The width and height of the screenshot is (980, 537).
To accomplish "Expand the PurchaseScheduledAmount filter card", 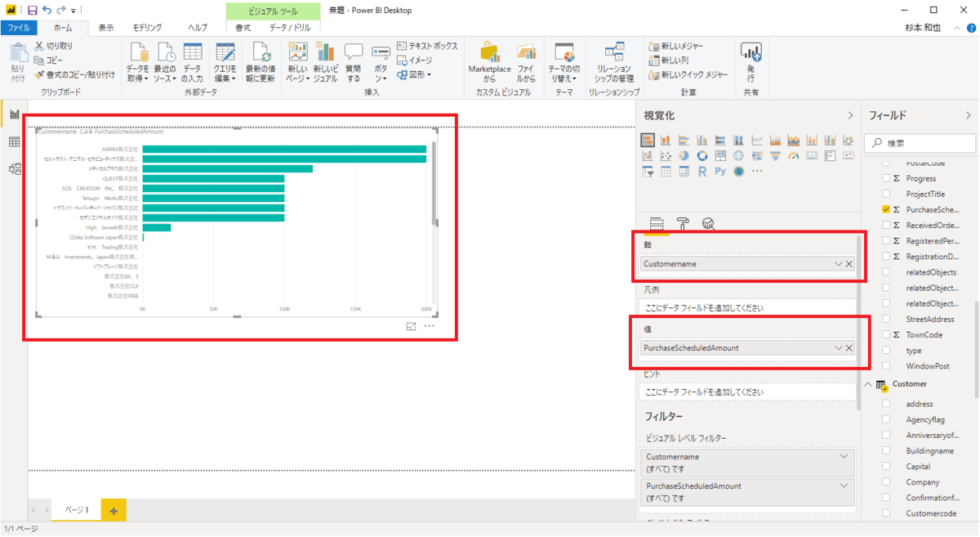I will (844, 486).
